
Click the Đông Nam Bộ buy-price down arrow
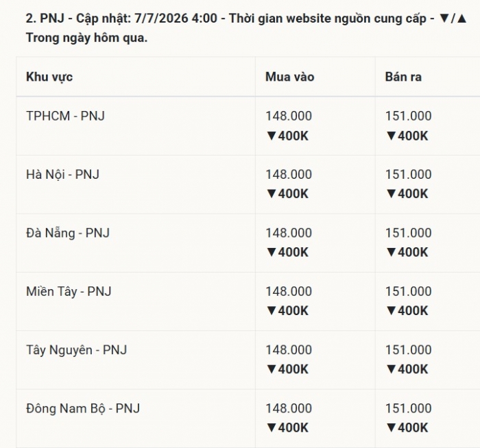click(272, 427)
